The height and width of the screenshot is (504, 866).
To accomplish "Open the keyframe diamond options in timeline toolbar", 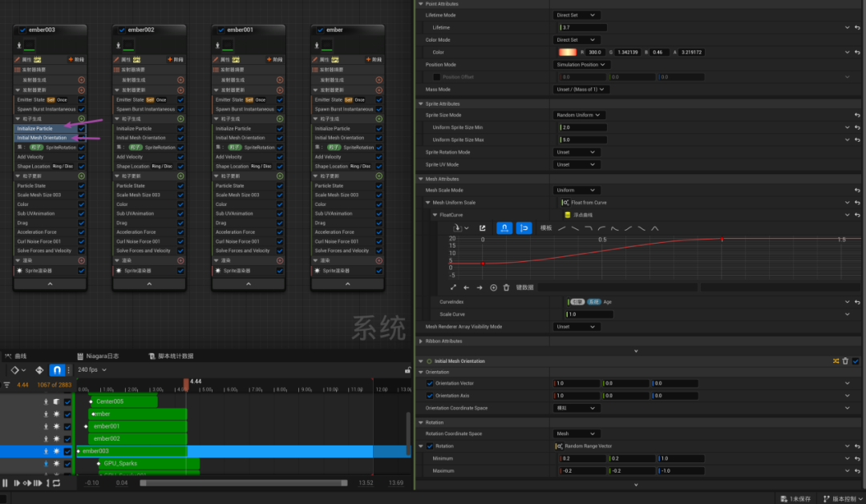I will 18,370.
